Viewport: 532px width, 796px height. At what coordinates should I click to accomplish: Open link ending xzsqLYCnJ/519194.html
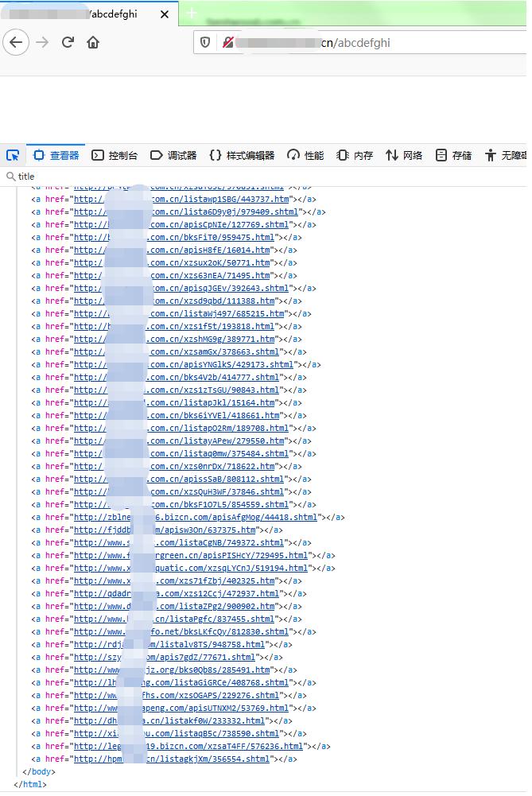click(x=191, y=568)
